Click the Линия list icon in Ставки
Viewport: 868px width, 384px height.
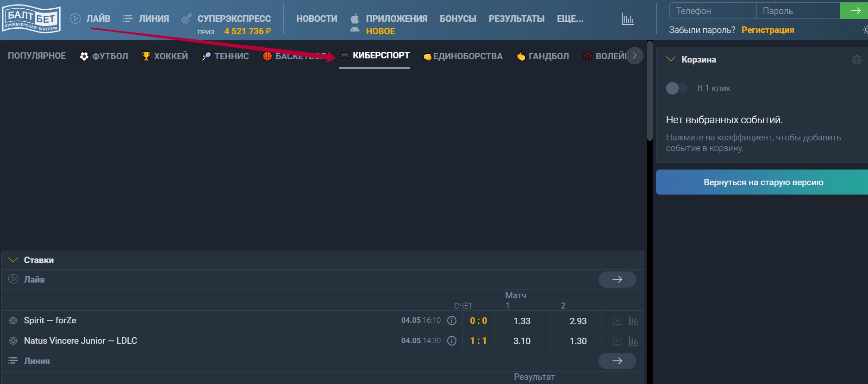click(x=13, y=360)
